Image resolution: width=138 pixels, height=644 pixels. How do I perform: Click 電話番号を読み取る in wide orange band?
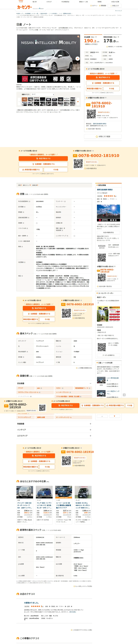coord(91,162)
